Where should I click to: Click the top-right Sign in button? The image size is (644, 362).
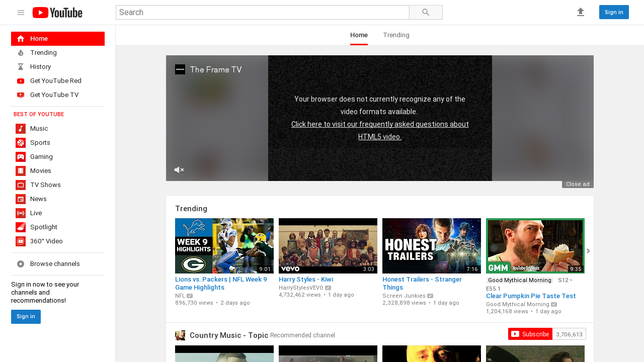pos(614,12)
